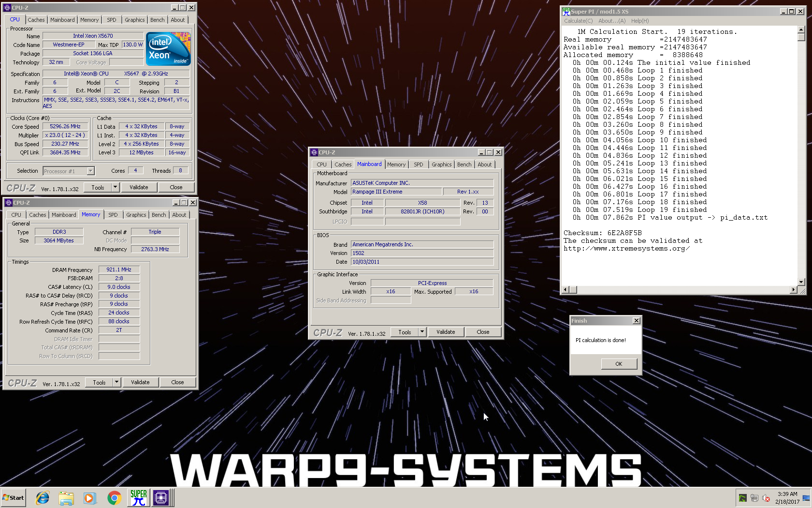Click the BIOS date 10/03/2011 field

click(422, 262)
